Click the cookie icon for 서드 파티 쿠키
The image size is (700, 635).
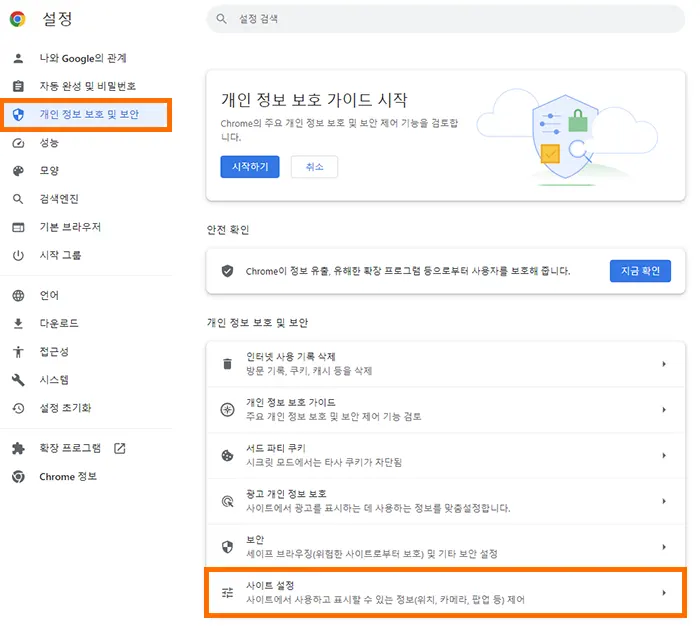[227, 455]
